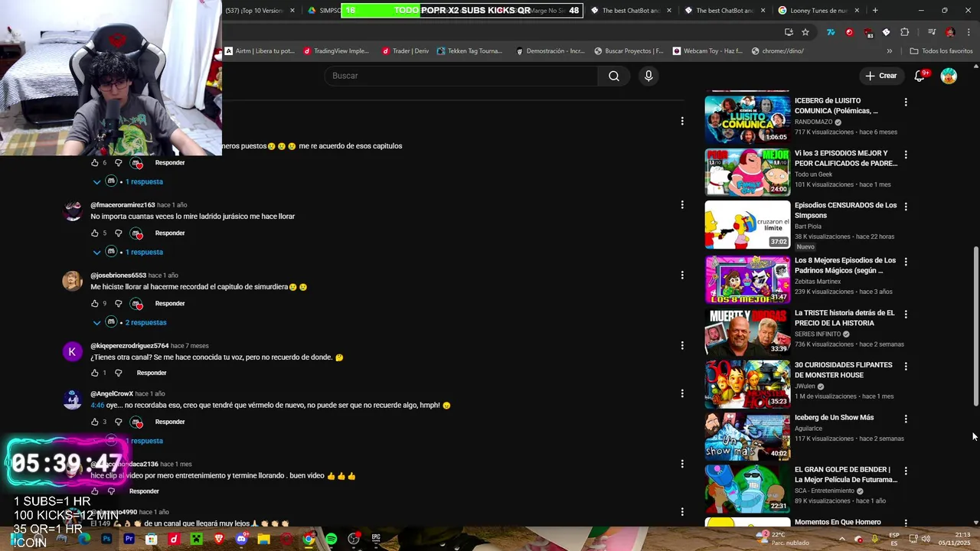
Task: Show hidden bookmarks with the double chevron
Action: pos(889,51)
